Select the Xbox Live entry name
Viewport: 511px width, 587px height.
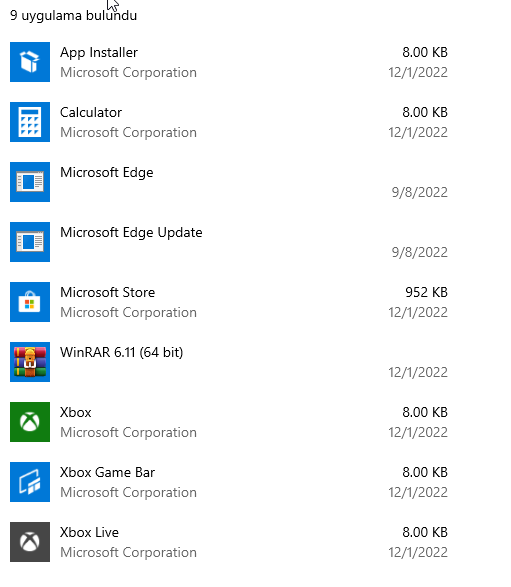coord(89,532)
